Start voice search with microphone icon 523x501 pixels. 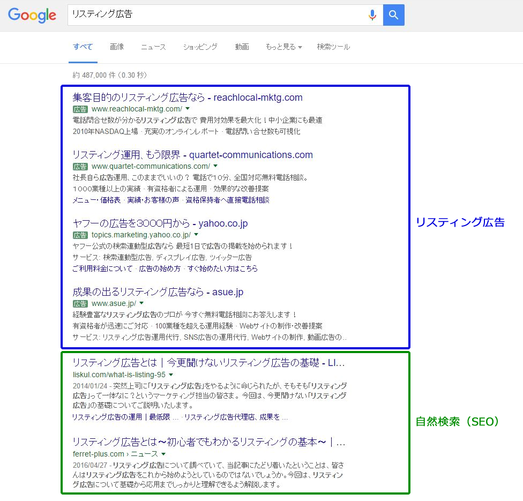coord(372,15)
